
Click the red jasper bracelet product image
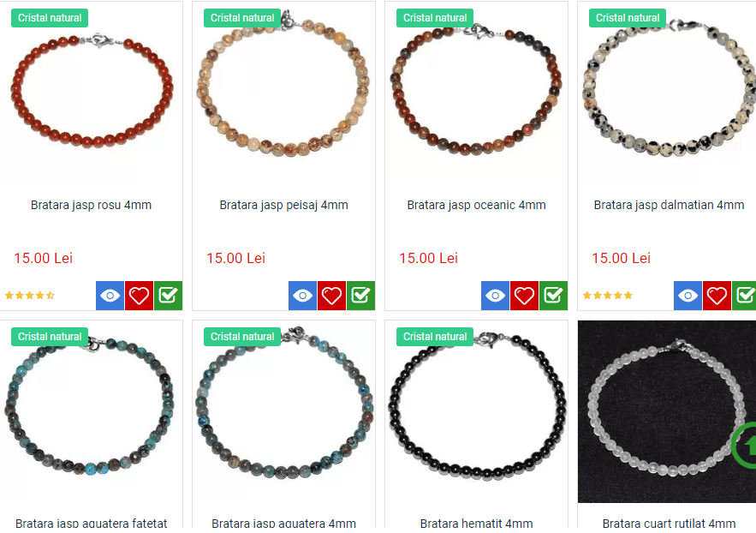point(92,92)
